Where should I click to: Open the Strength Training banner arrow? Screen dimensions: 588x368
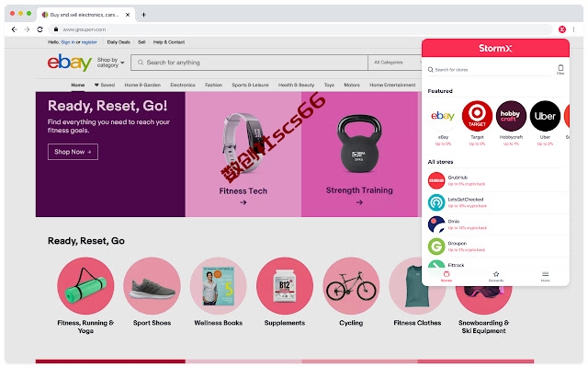click(x=359, y=202)
